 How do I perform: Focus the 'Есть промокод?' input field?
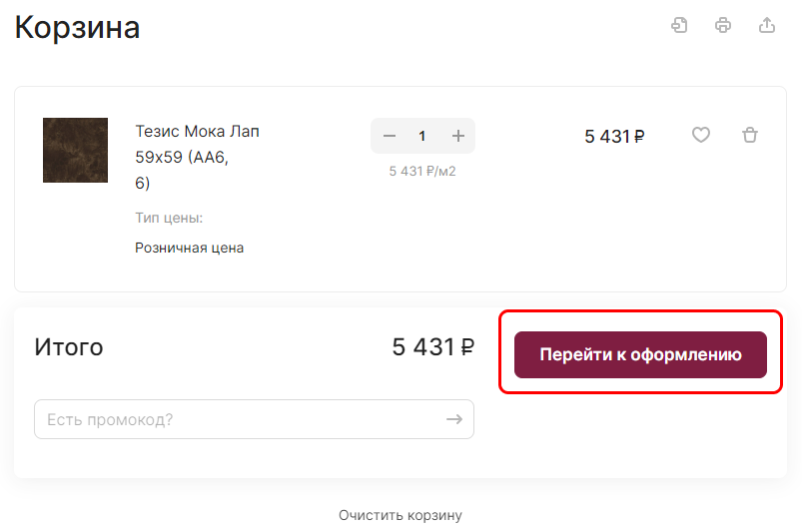pyautogui.click(x=238, y=419)
